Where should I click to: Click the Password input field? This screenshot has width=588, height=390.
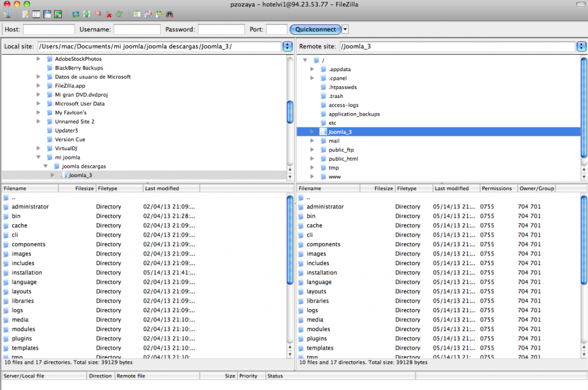pos(221,29)
